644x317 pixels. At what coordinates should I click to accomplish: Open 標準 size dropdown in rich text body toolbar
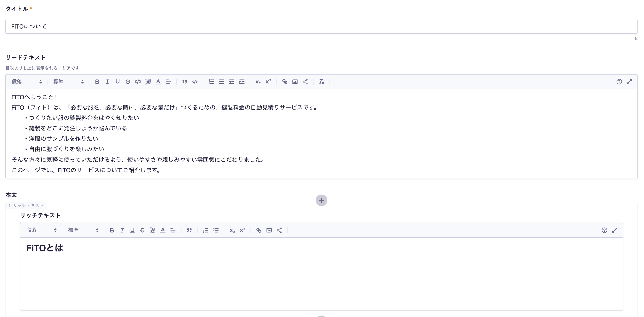pyautogui.click(x=83, y=230)
